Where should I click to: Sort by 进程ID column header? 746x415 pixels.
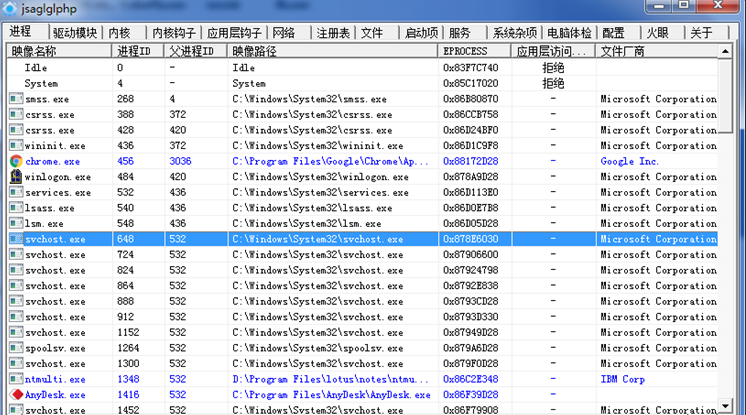138,51
